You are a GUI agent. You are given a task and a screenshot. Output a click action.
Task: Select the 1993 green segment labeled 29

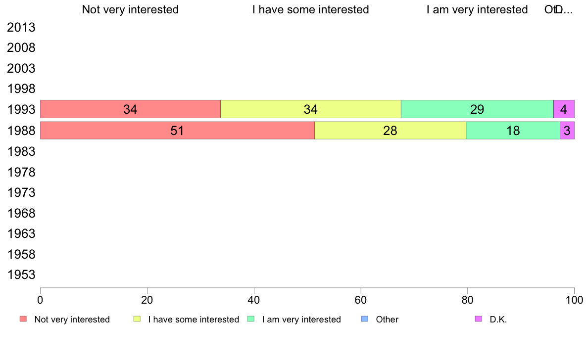point(477,109)
